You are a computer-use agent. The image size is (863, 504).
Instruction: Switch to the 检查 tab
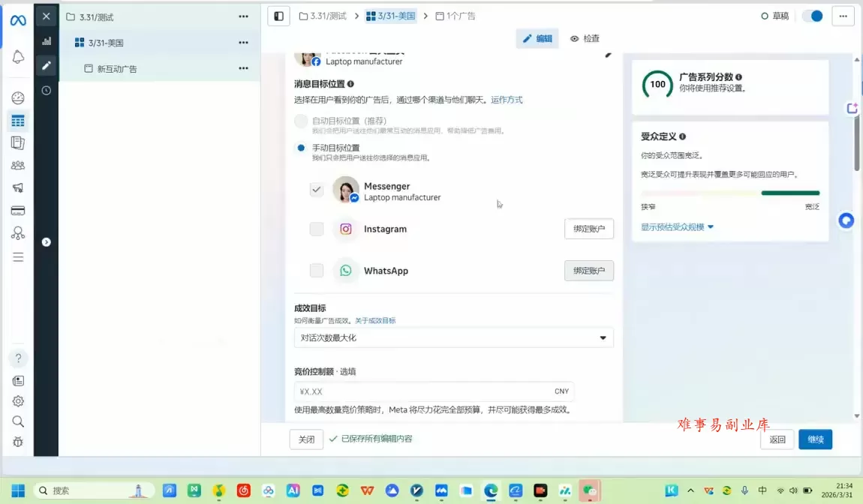coord(585,38)
